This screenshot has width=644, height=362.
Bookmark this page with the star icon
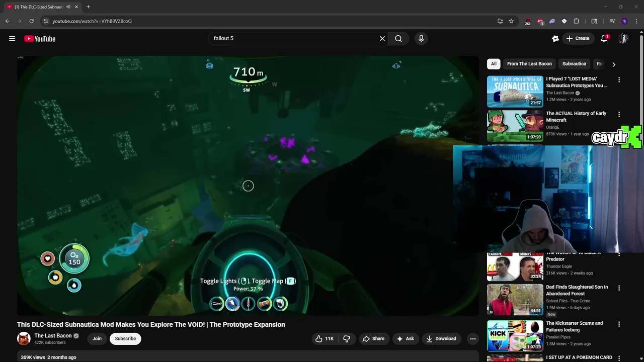coord(511,21)
